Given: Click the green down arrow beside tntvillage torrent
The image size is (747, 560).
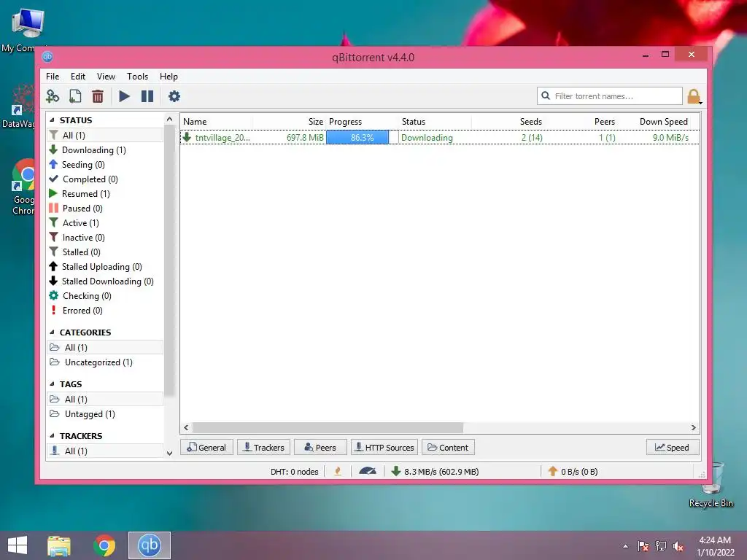Looking at the screenshot, I should (187, 137).
